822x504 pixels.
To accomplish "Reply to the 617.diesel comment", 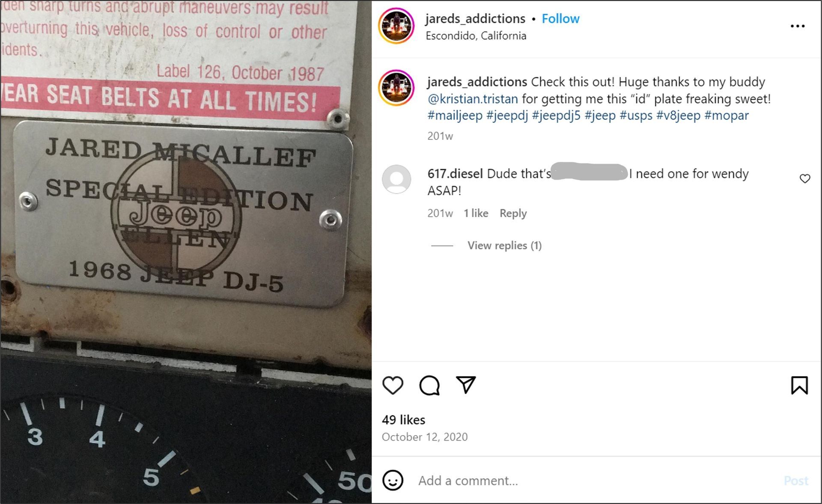I will [513, 213].
